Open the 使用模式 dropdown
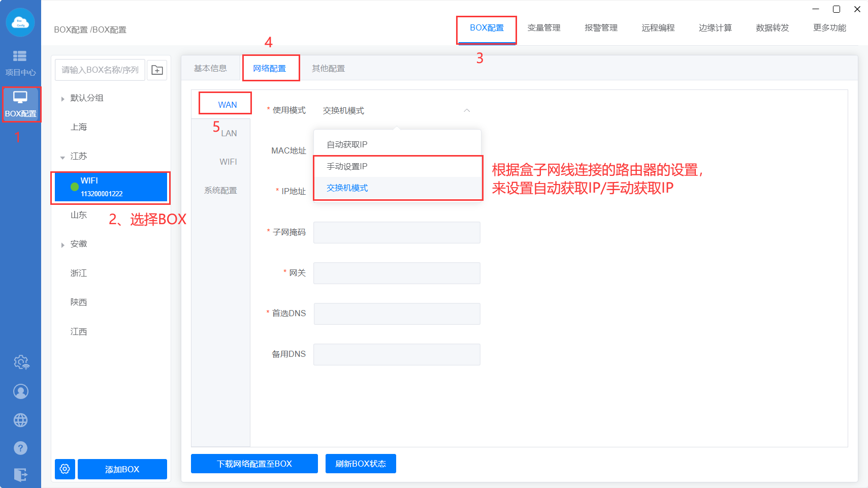The width and height of the screenshot is (868, 488). pos(396,111)
